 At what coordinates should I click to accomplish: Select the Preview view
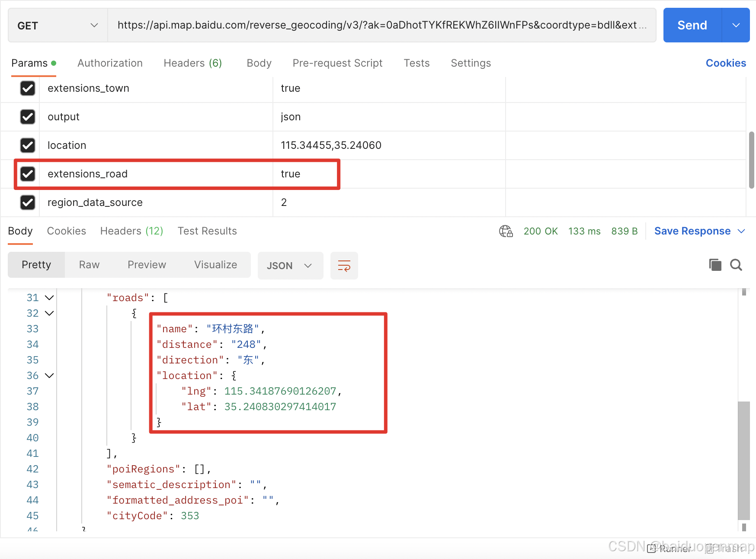click(x=147, y=265)
